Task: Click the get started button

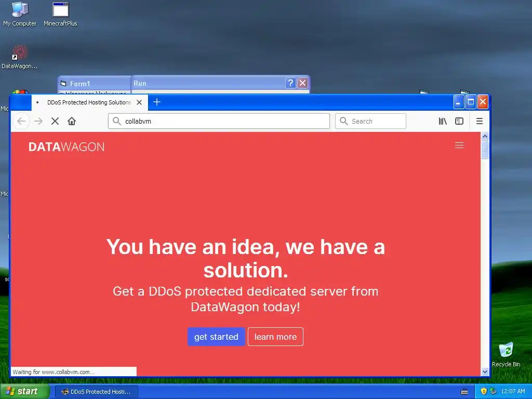Action: coord(216,337)
